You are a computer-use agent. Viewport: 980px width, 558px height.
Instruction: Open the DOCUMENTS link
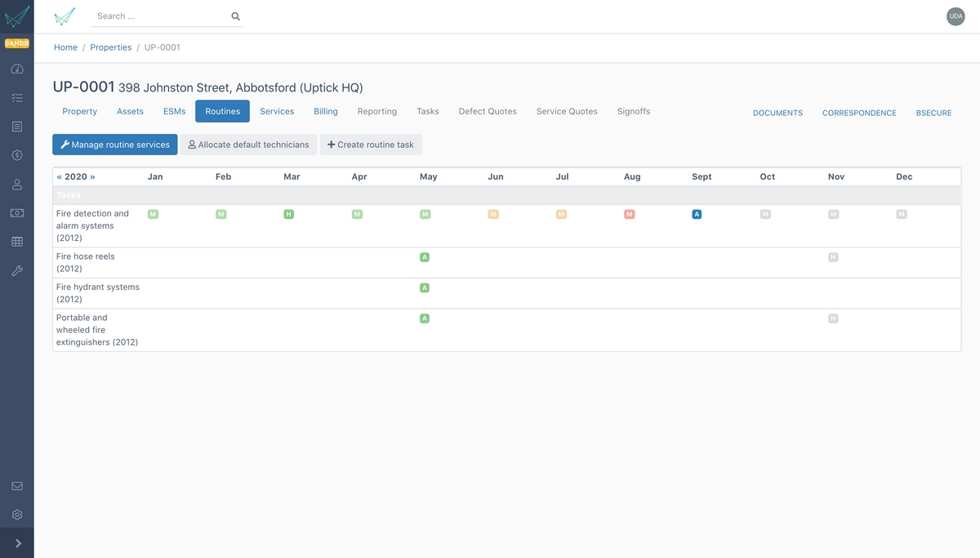click(x=777, y=113)
